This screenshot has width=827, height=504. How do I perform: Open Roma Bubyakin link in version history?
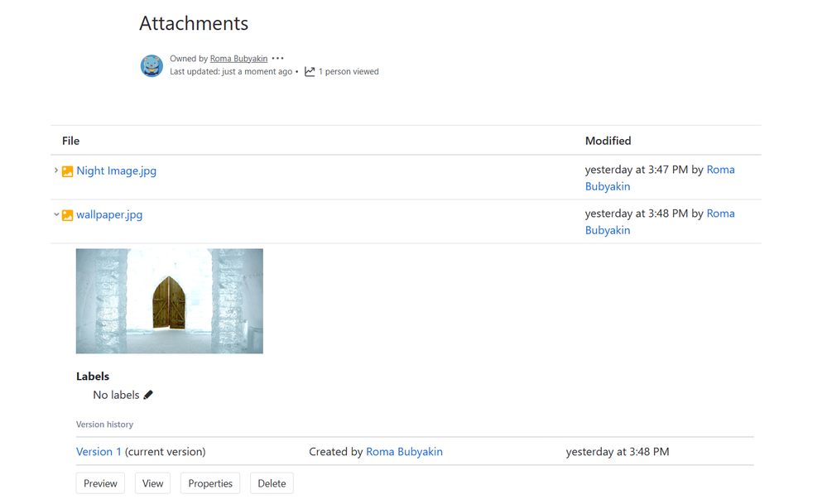click(x=404, y=451)
